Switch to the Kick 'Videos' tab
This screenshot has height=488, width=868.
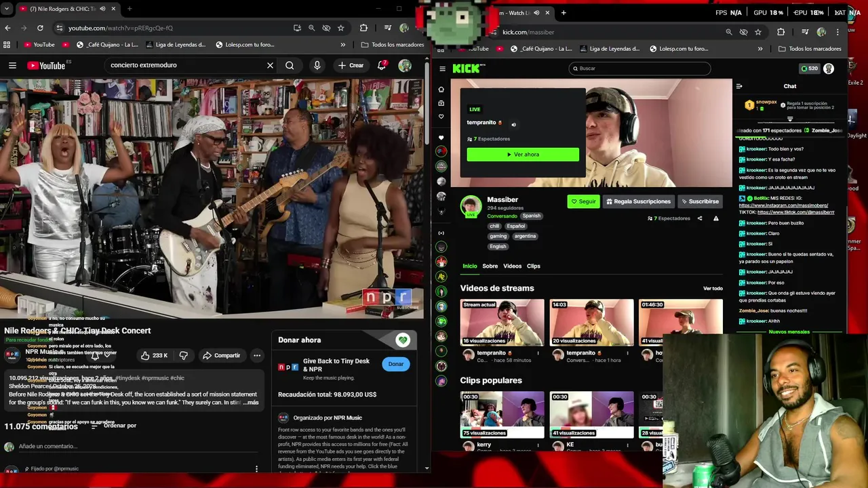click(512, 266)
